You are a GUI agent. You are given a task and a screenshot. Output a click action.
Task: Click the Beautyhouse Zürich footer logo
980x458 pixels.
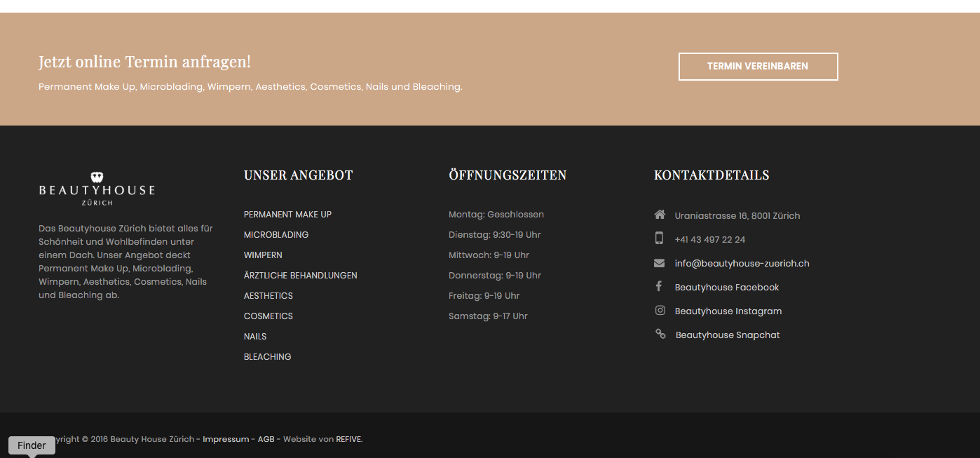pos(97,189)
